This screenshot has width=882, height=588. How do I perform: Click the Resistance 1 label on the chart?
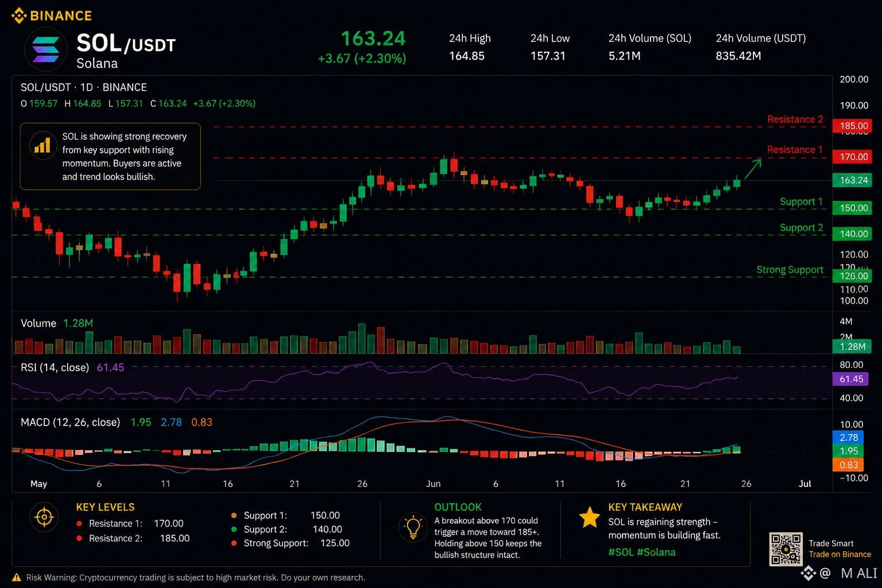795,150
